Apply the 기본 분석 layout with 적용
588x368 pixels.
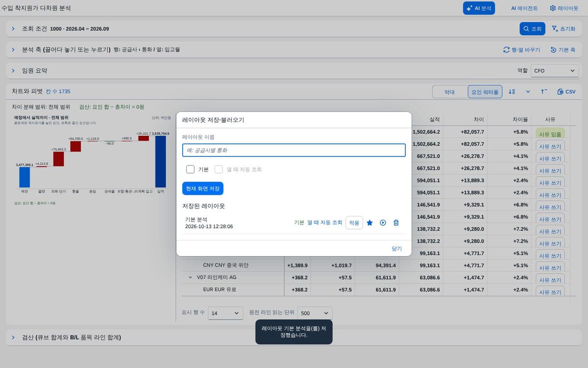354,223
